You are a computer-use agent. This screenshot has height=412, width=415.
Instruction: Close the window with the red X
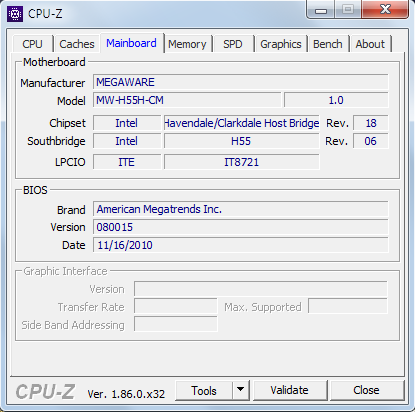[x=385, y=9]
